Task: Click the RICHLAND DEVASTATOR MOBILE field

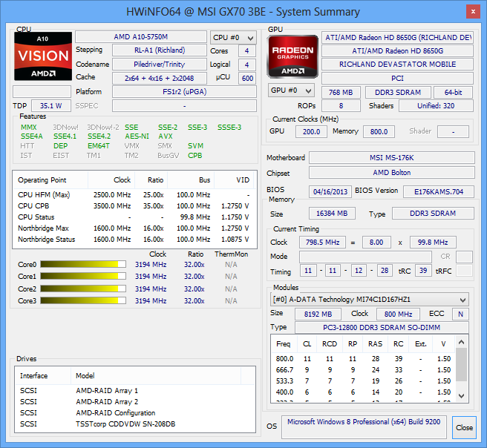Action: coord(397,65)
